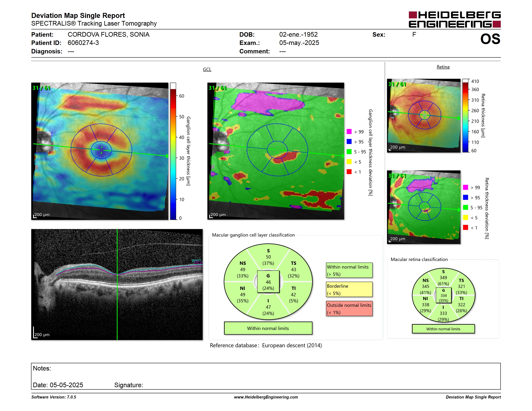
Task: Click the GCL thickness heat map image
Action: 100,151
